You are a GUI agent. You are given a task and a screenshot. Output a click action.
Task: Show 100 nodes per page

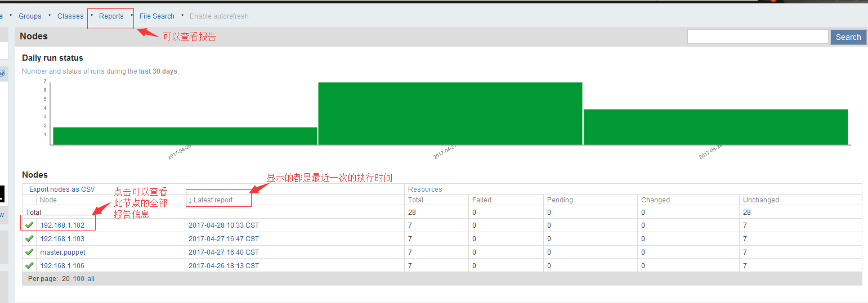78,279
